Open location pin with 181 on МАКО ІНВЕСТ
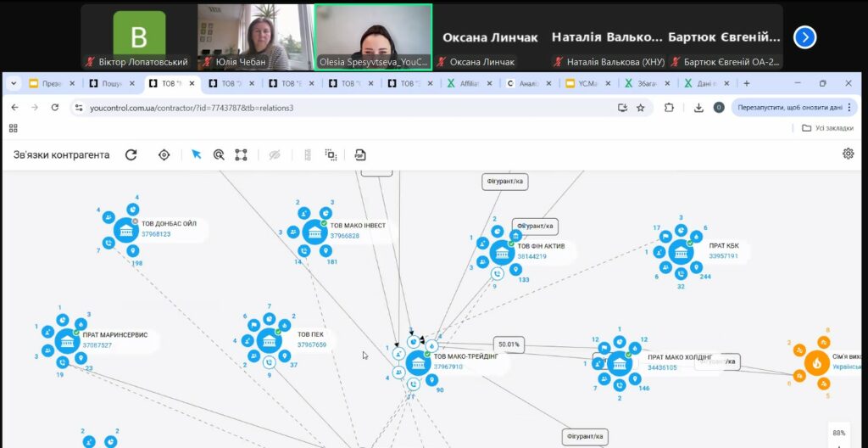 [326, 251]
